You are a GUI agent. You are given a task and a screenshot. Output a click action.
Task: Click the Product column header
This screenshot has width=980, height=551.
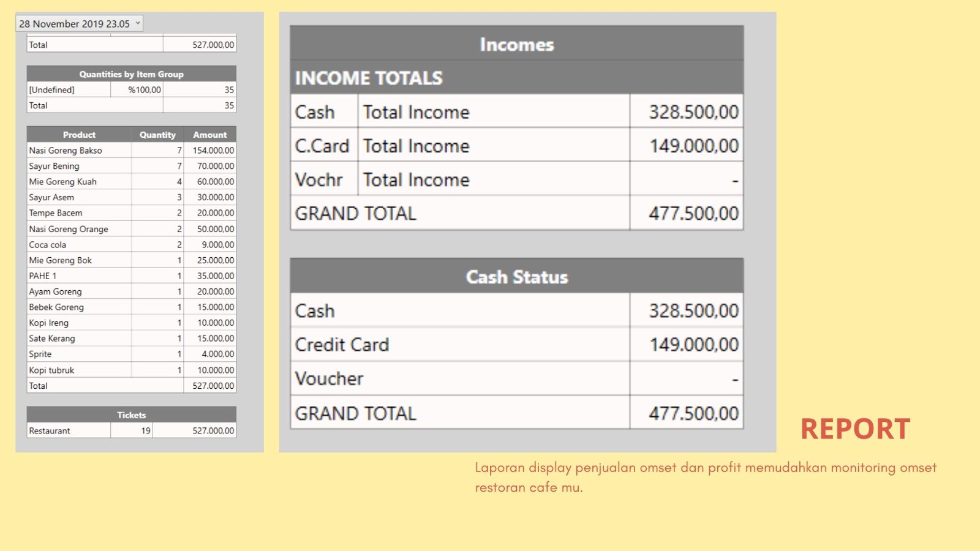coord(79,135)
